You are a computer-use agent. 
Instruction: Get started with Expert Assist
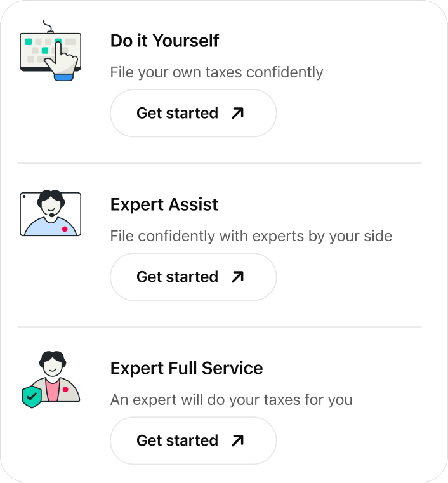pyautogui.click(x=193, y=277)
